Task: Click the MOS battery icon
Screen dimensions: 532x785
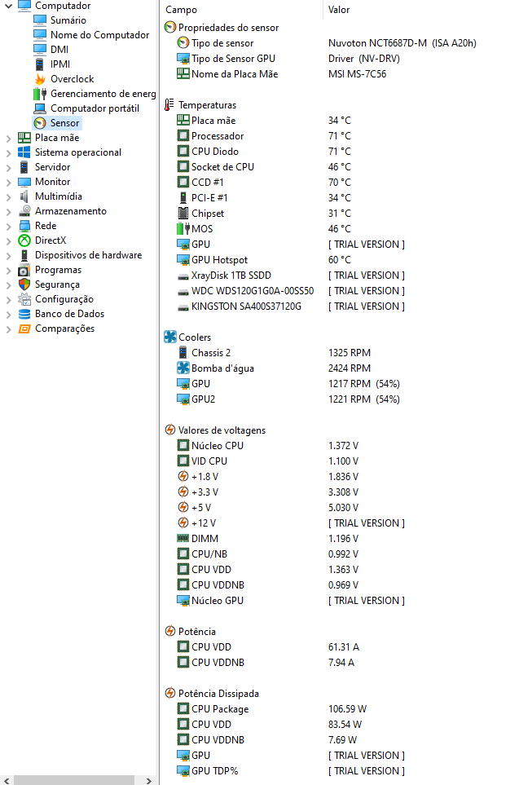Action: (183, 229)
